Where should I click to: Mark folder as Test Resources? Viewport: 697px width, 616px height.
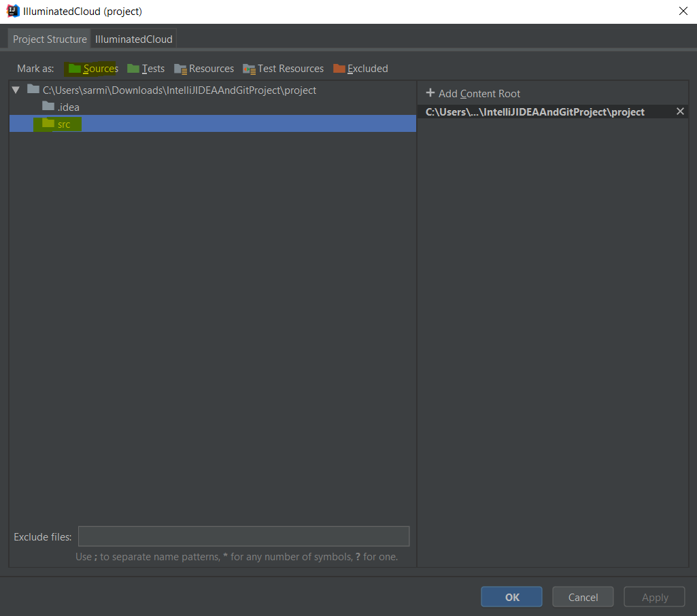point(284,69)
